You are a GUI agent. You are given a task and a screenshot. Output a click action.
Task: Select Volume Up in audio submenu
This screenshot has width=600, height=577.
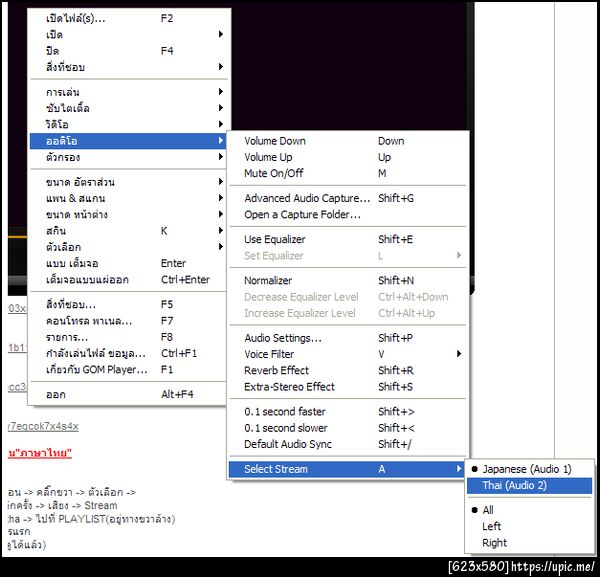click(347, 157)
